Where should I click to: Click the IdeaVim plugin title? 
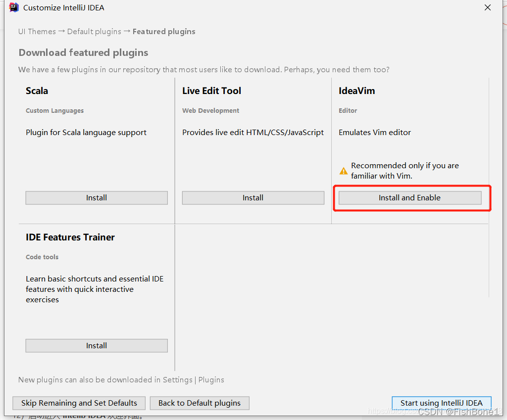(356, 91)
